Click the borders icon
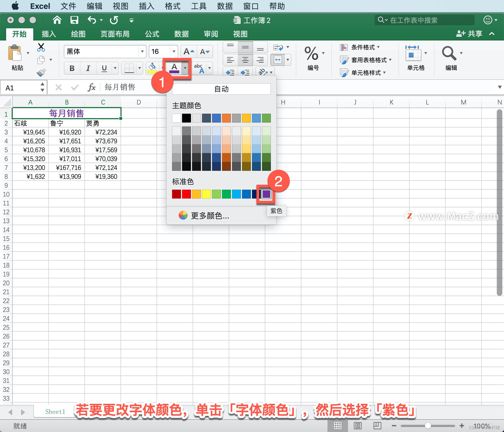Viewport: 504px width, 432px height. (129, 68)
